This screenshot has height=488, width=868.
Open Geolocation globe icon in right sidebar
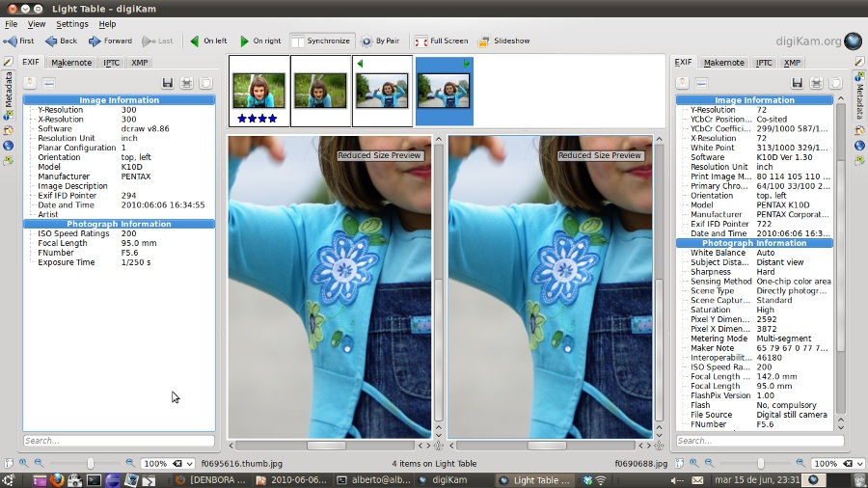859,146
